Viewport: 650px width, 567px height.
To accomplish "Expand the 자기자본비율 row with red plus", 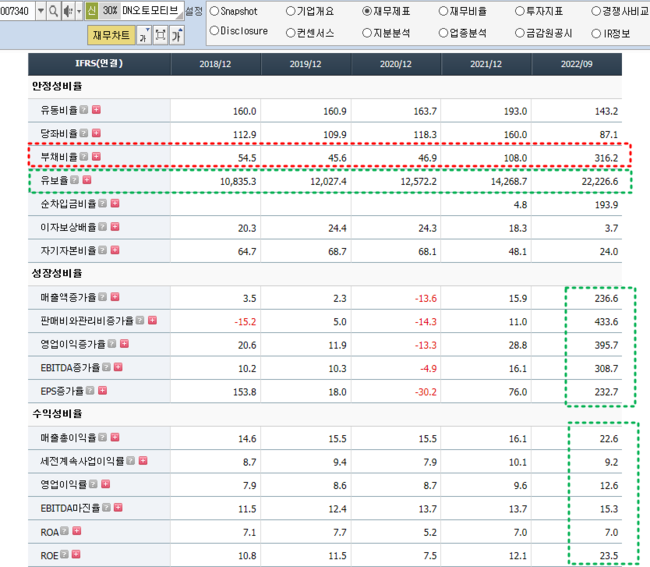I will pyautogui.click(x=115, y=250).
